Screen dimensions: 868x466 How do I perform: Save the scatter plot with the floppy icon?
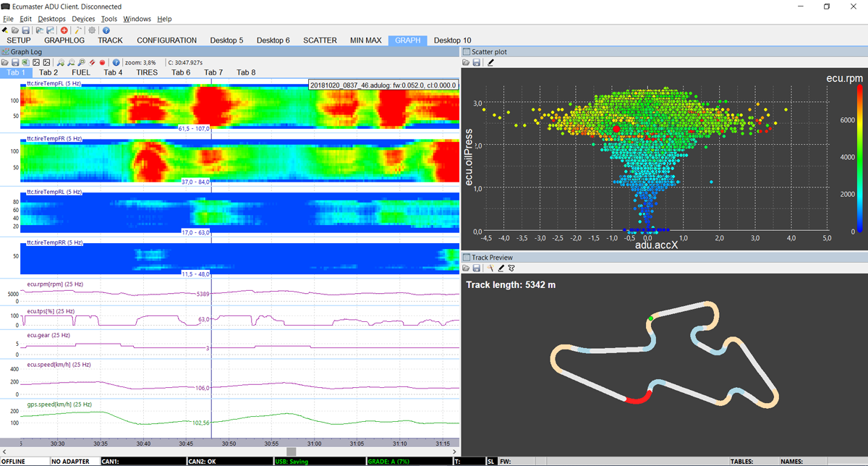[477, 63]
